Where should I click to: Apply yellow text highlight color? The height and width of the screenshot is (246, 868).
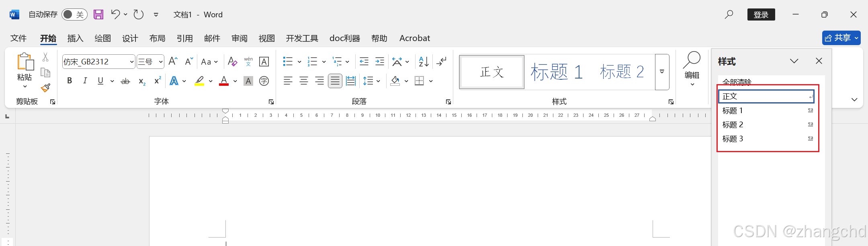(x=199, y=81)
